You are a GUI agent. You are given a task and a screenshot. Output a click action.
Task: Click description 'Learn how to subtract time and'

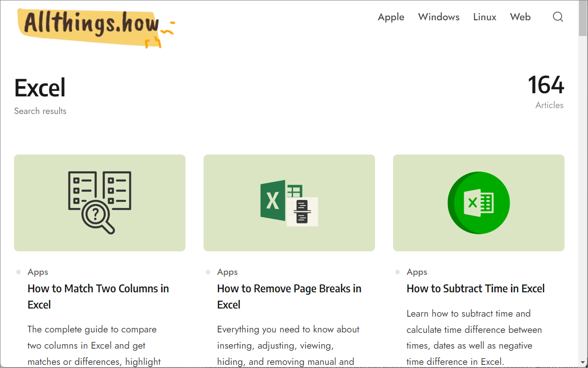[469, 313]
